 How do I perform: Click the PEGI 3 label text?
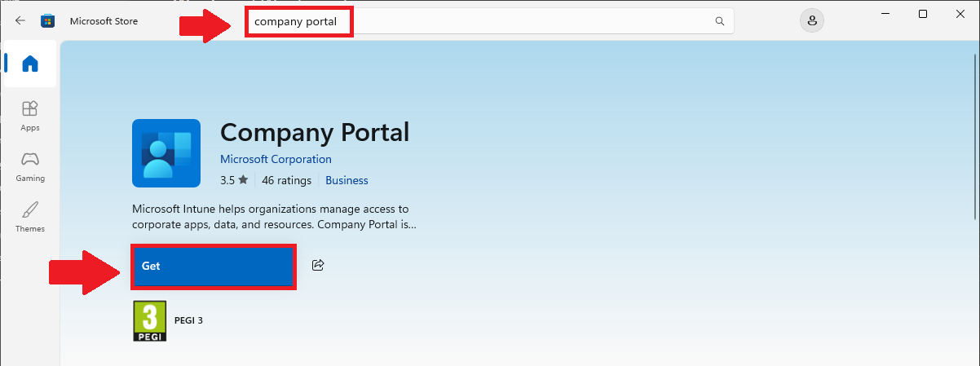pyautogui.click(x=188, y=320)
